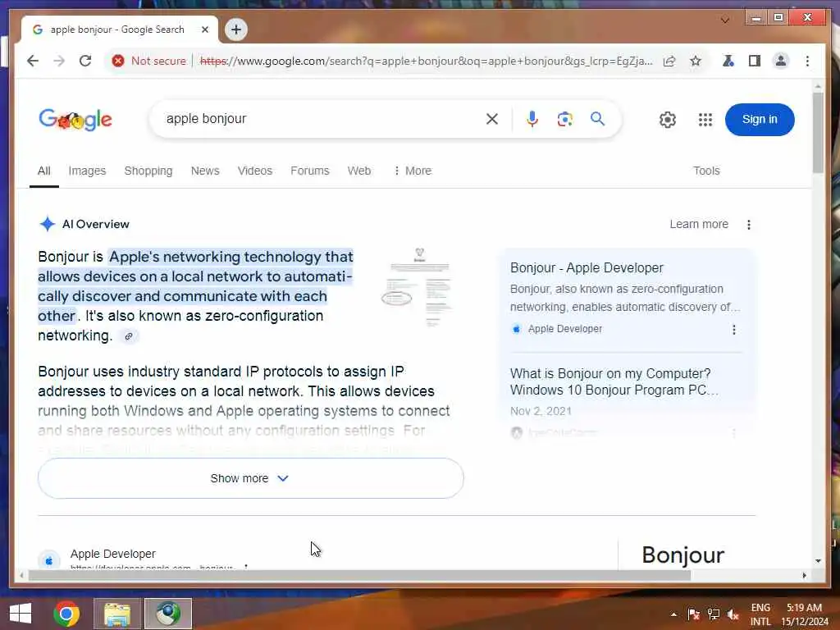Click the source link chip icon
This screenshot has width=840, height=630.
pos(129,336)
